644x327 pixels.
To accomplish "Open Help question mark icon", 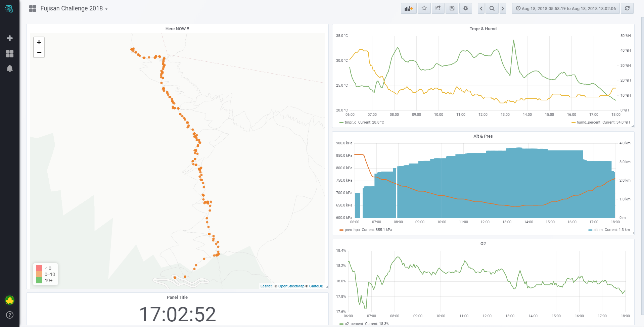I will [x=10, y=315].
